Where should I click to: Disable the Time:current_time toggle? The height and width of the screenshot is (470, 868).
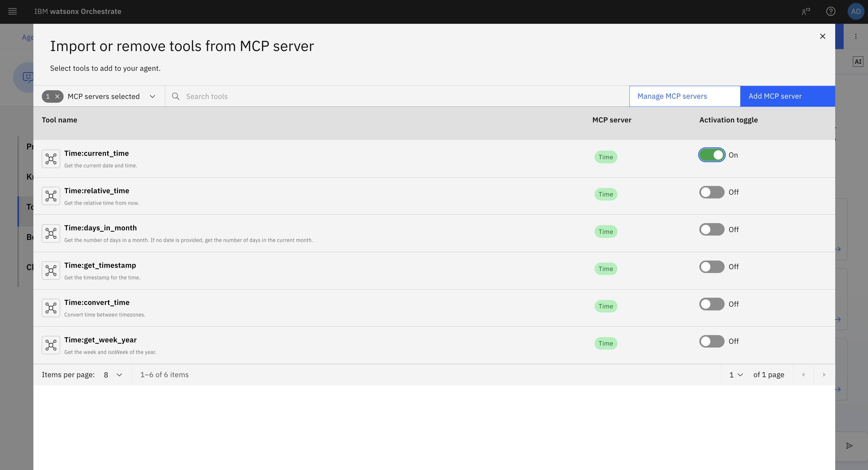click(712, 155)
